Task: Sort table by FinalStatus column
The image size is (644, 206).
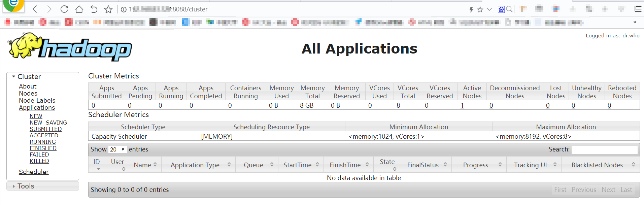Action: tap(427, 165)
